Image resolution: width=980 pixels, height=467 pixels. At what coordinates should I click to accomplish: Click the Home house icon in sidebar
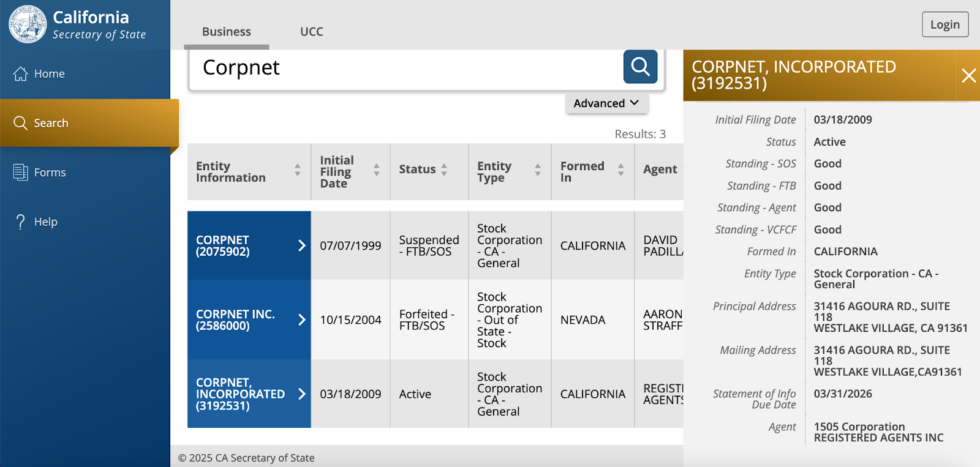click(x=21, y=73)
